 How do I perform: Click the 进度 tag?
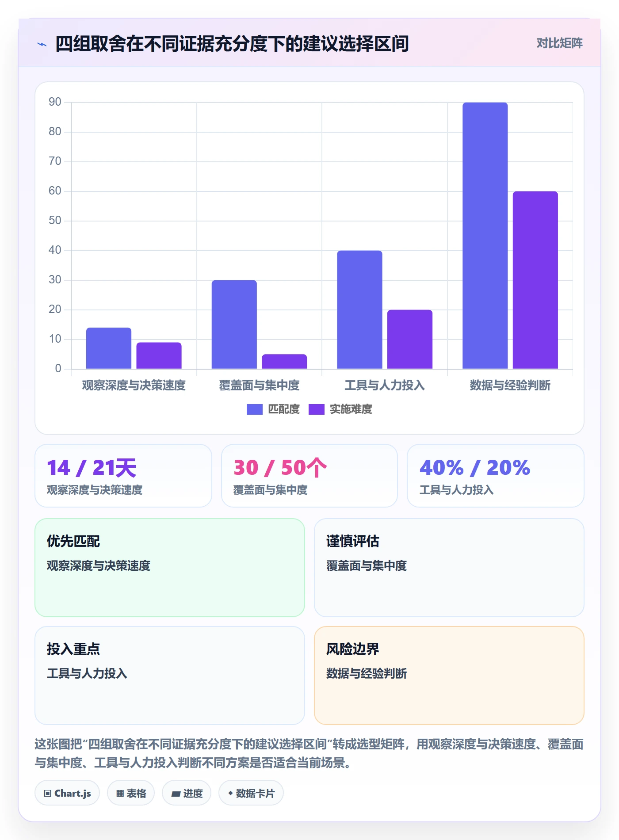click(x=187, y=793)
